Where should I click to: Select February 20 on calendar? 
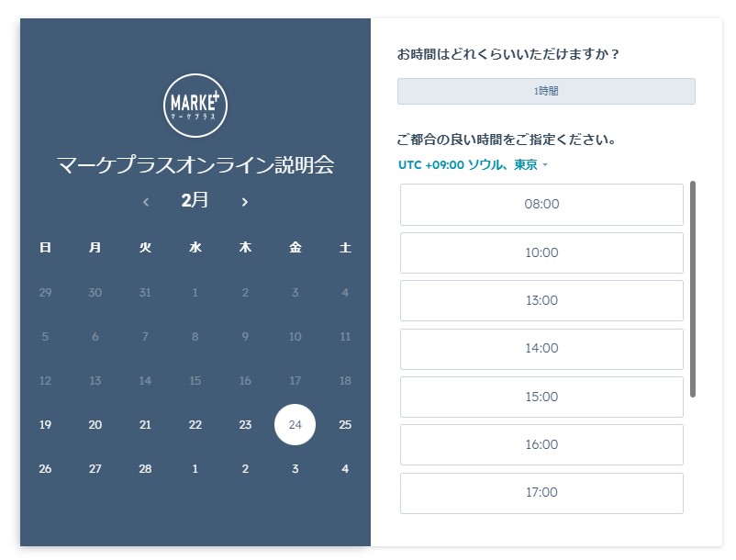point(95,425)
